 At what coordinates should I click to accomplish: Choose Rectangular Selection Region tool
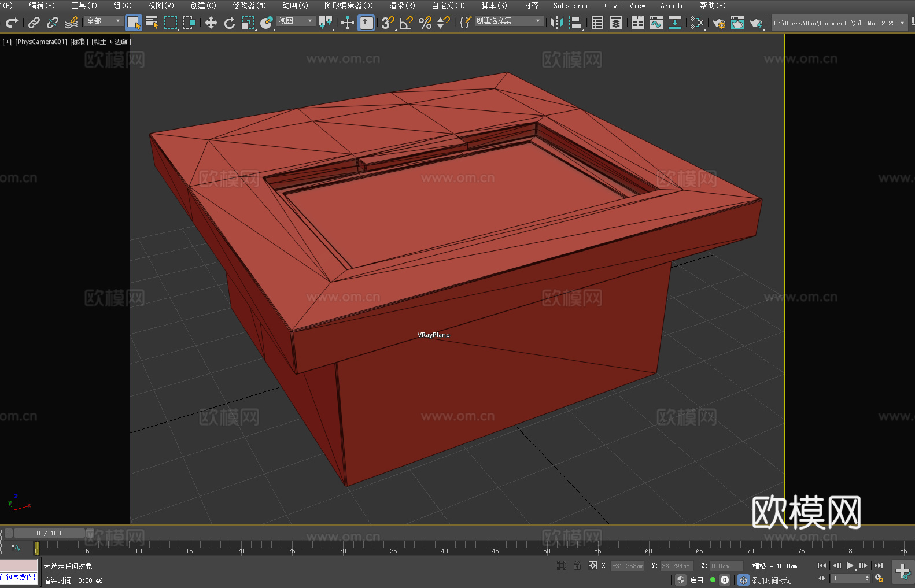coord(171,23)
